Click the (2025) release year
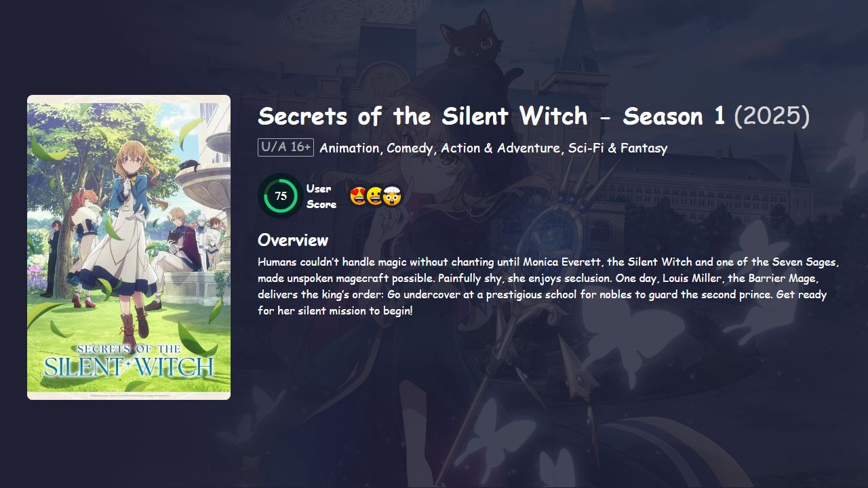 point(772,116)
